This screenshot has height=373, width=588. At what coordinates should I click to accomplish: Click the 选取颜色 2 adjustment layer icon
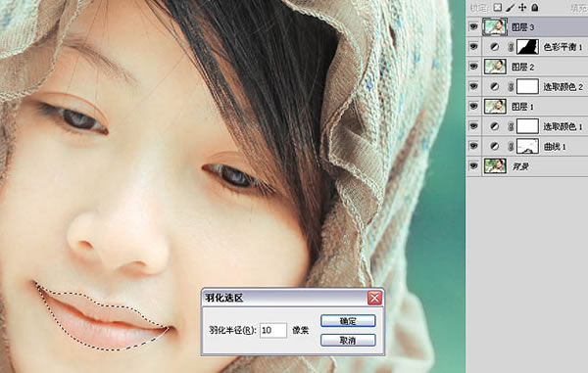495,87
